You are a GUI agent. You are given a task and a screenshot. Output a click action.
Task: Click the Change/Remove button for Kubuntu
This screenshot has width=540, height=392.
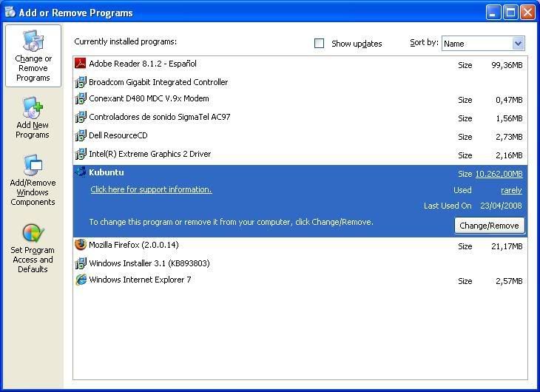(490, 226)
